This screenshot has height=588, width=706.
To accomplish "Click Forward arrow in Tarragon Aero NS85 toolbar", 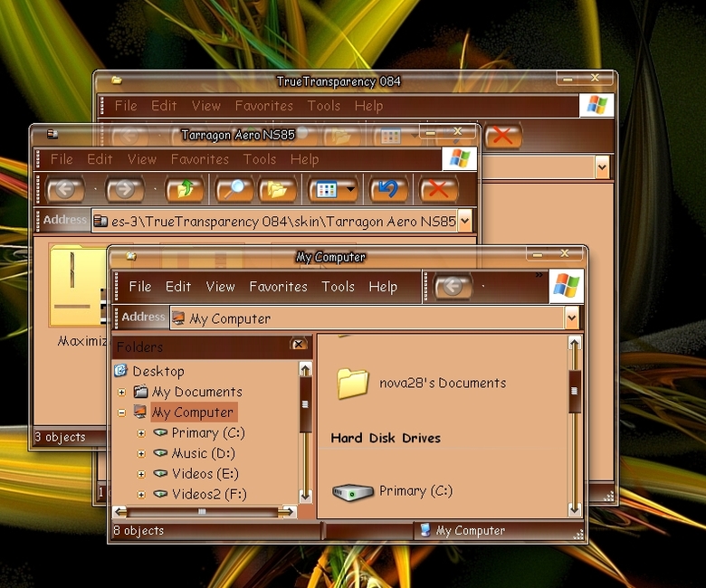I will tap(125, 189).
